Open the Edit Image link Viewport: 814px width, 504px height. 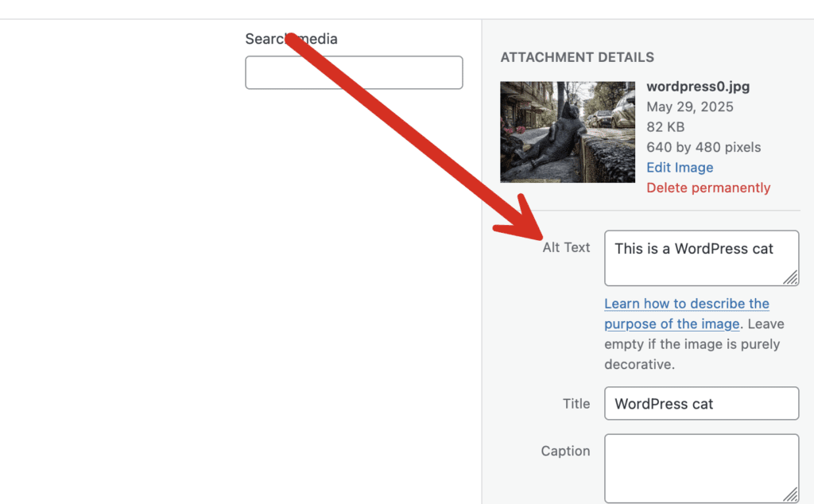(680, 168)
